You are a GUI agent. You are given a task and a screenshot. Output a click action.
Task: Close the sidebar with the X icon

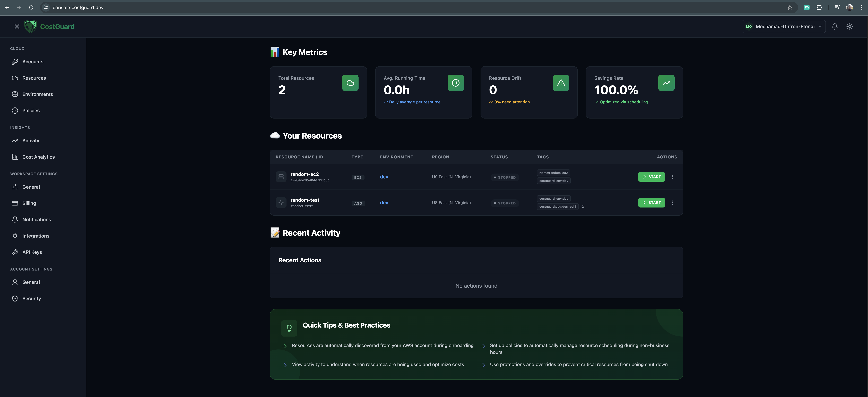click(x=17, y=27)
